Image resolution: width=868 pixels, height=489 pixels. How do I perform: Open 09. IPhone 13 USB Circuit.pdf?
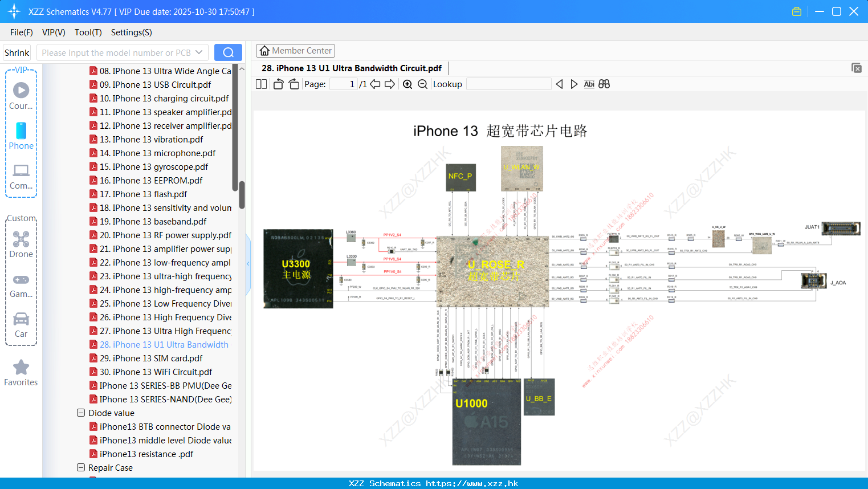click(150, 85)
